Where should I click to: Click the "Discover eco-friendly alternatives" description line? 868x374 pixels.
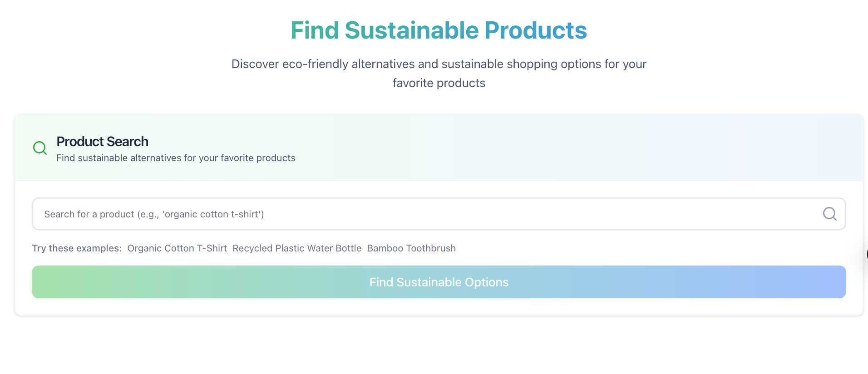coord(439,64)
